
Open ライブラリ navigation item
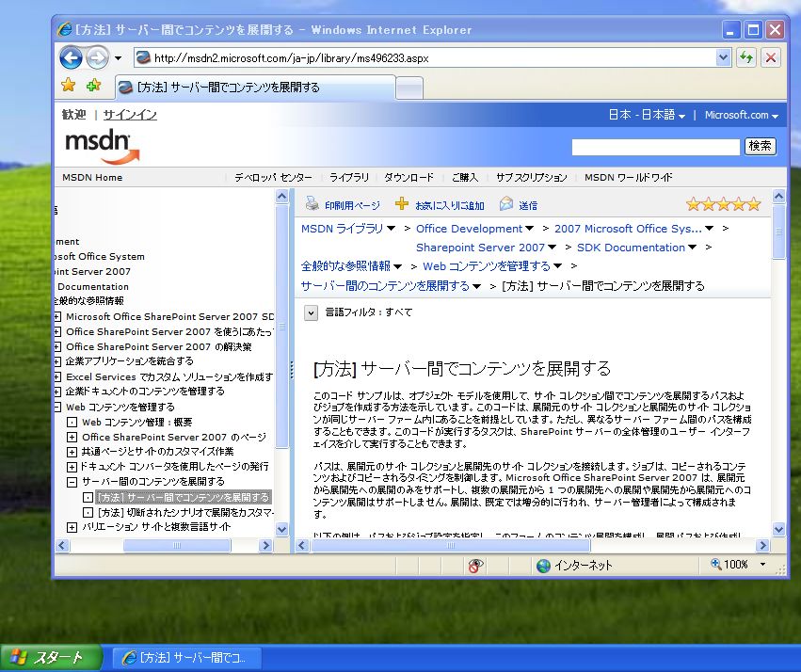tap(349, 178)
